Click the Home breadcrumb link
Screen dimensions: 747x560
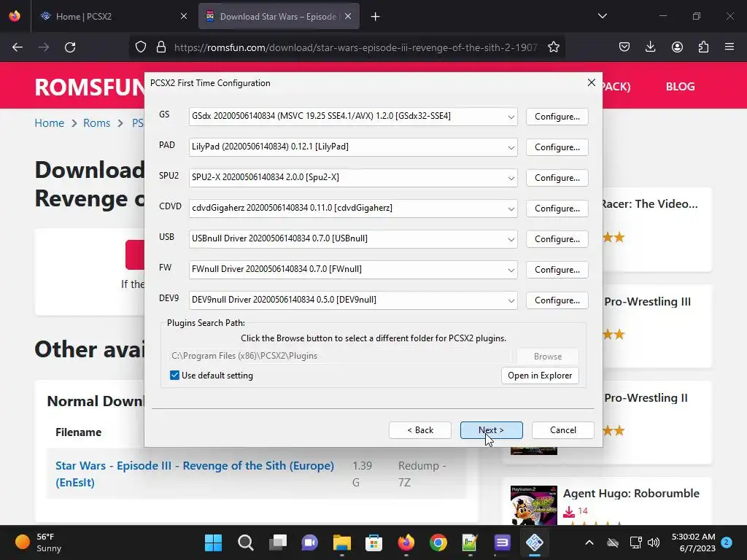(x=49, y=122)
